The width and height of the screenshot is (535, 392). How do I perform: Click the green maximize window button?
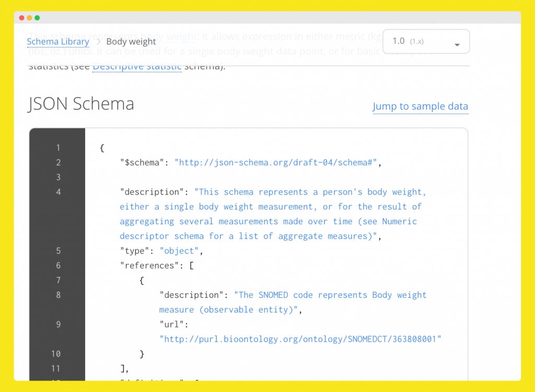point(37,18)
